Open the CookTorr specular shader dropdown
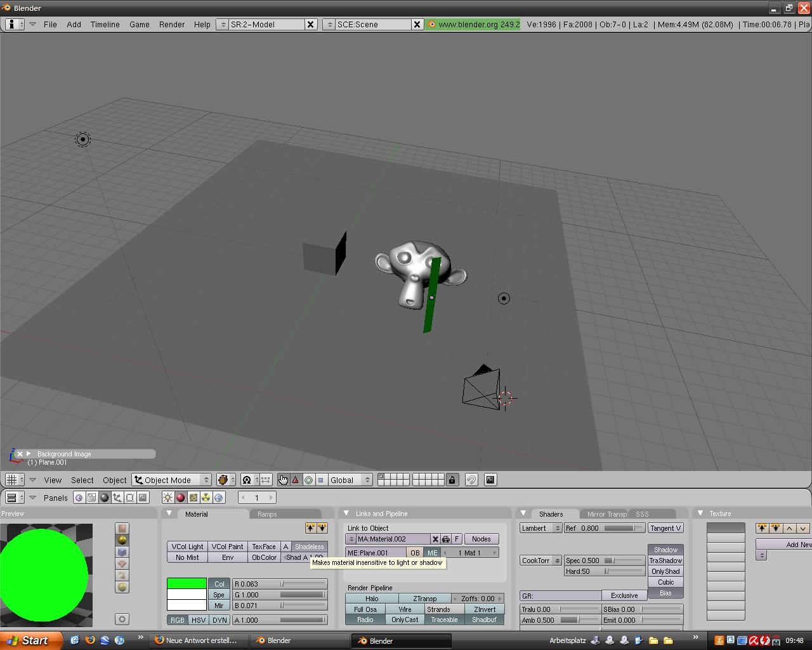Screen dimensions: 812x650 click(540, 560)
